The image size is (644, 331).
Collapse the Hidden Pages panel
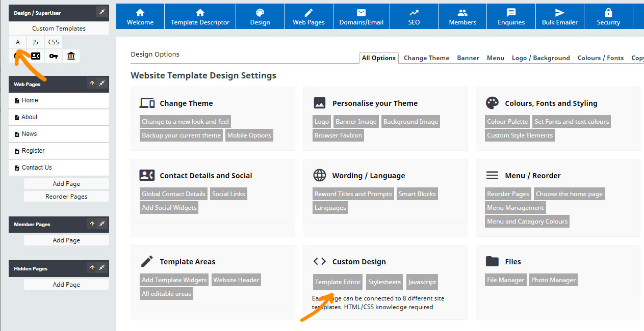tap(102, 268)
